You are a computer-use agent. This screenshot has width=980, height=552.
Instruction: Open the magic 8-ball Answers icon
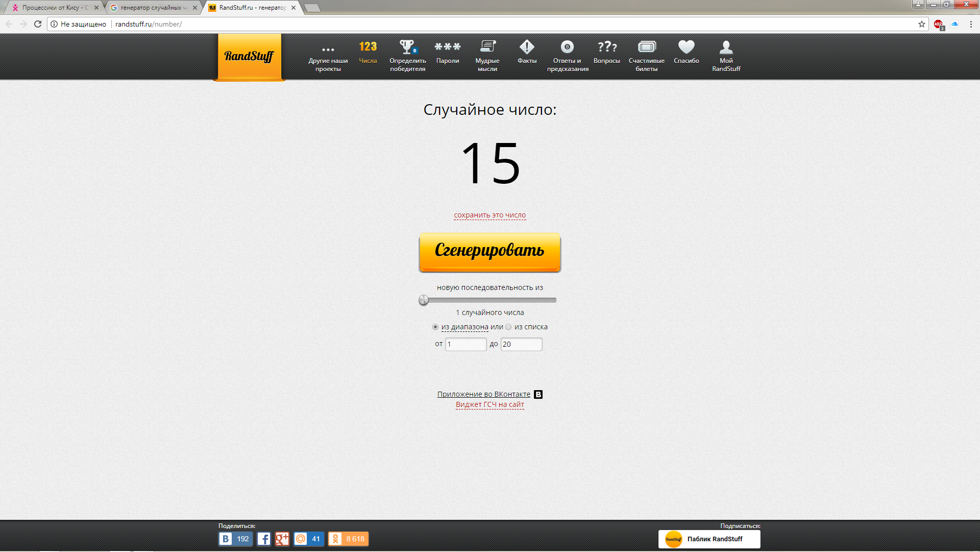pos(567,47)
